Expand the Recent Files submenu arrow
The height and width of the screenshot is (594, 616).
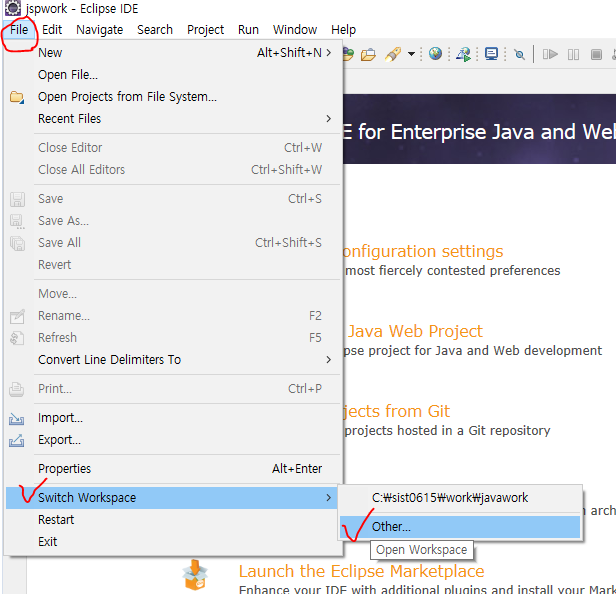329,119
